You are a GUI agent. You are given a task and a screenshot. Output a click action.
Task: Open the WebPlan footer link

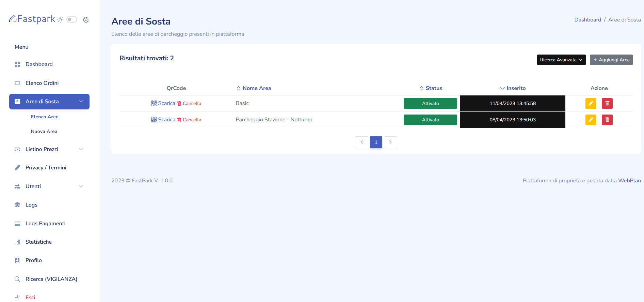[x=629, y=181]
